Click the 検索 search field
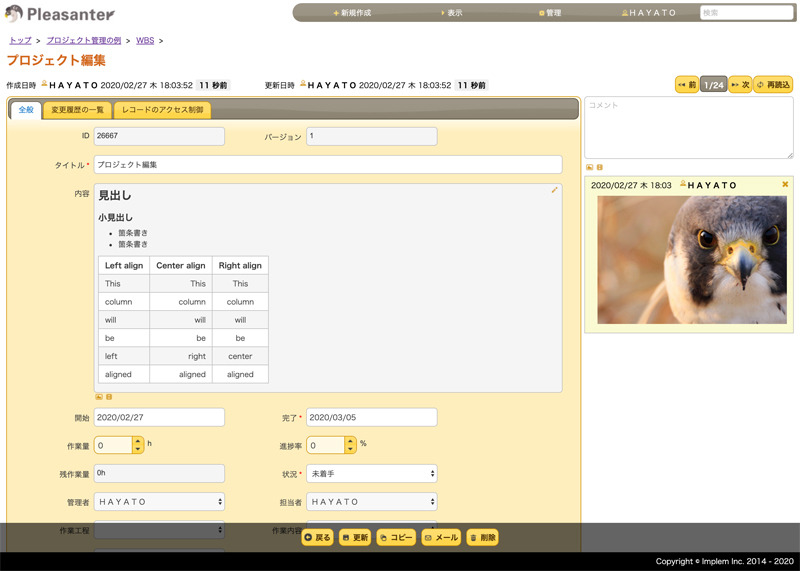 coord(746,13)
